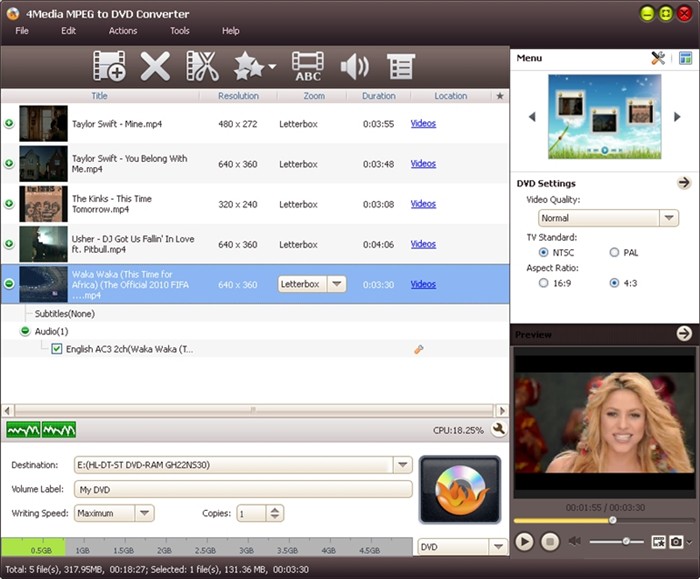The width and height of the screenshot is (700, 579).
Task: Expand The Kinks - This Time Tomorrow row
Action: pos(9,204)
